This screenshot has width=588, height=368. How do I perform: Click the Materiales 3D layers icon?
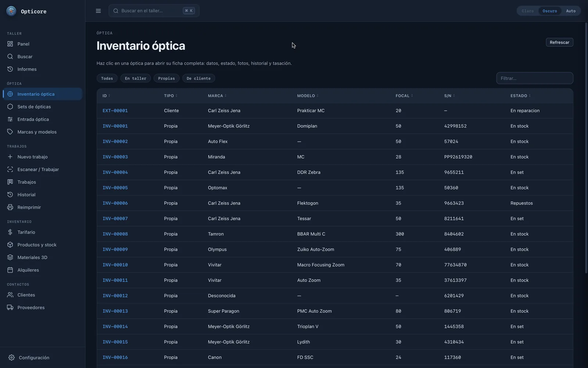(10, 257)
